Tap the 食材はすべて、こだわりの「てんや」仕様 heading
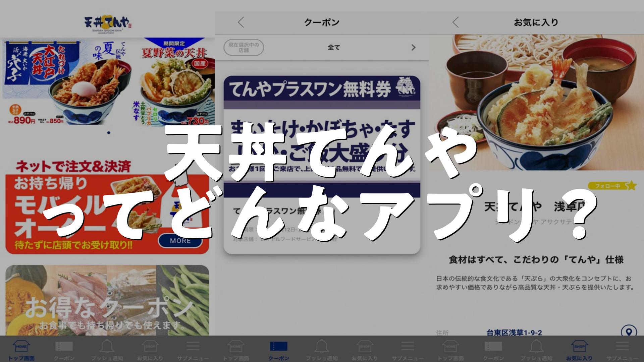This screenshot has height=362, width=644. [536, 259]
